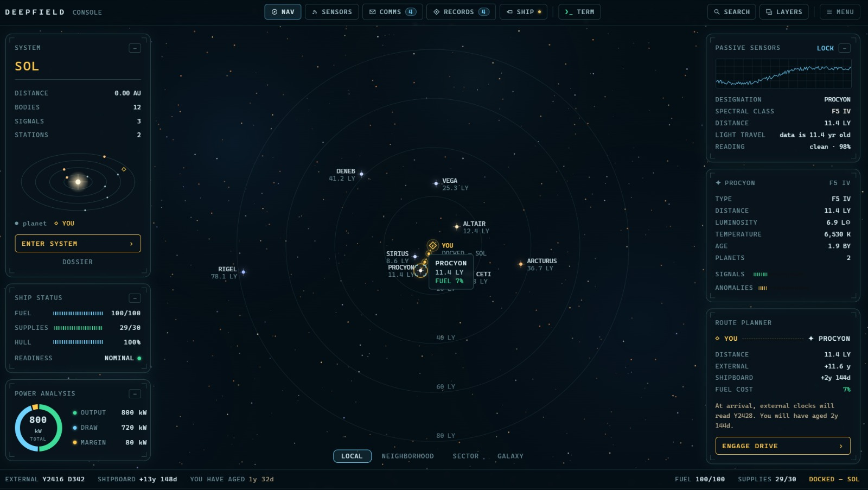The image size is (868, 490).
Task: Click the YOU ship diamond marker
Action: pos(432,245)
